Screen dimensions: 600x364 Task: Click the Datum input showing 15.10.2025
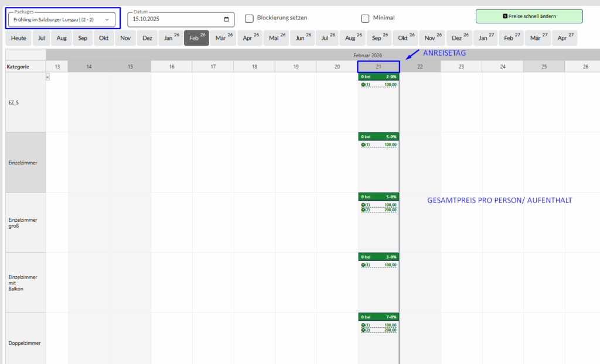176,19
